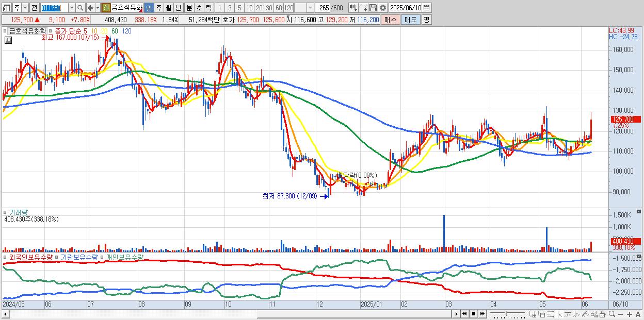Click the stop button in bottom bar

click(474, 314)
